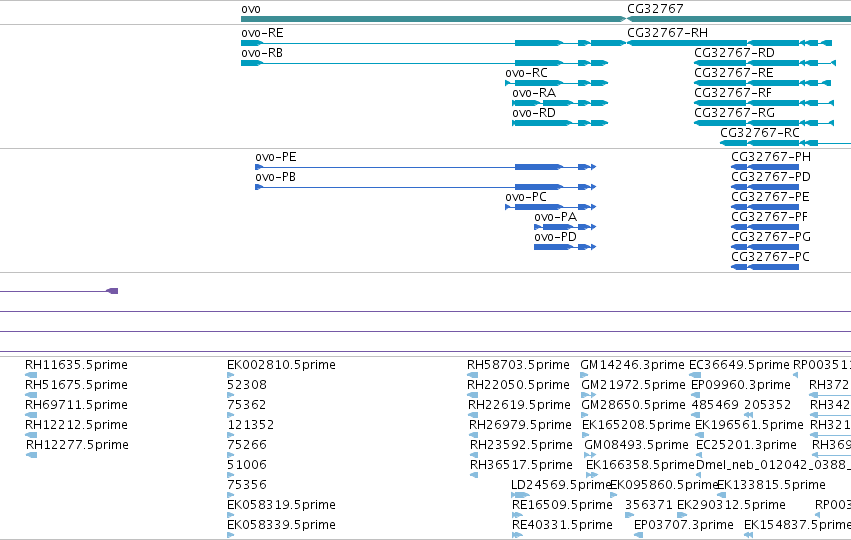Click the 75266 feature label
Viewport: 851px width, 540px height.
pyautogui.click(x=247, y=446)
